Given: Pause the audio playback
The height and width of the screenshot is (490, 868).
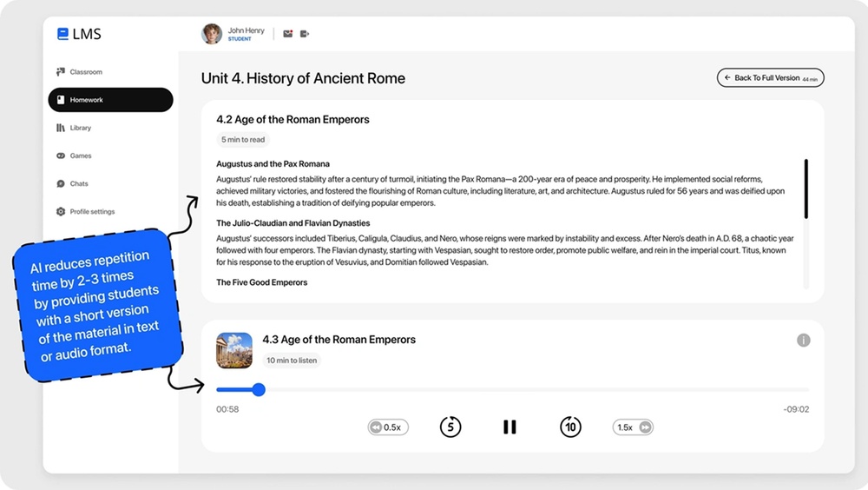Looking at the screenshot, I should pyautogui.click(x=510, y=427).
